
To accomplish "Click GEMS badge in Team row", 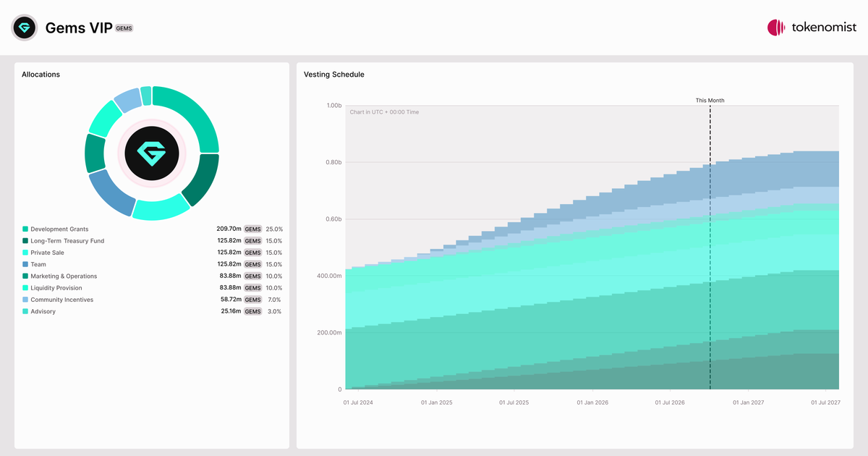I will pyautogui.click(x=252, y=264).
